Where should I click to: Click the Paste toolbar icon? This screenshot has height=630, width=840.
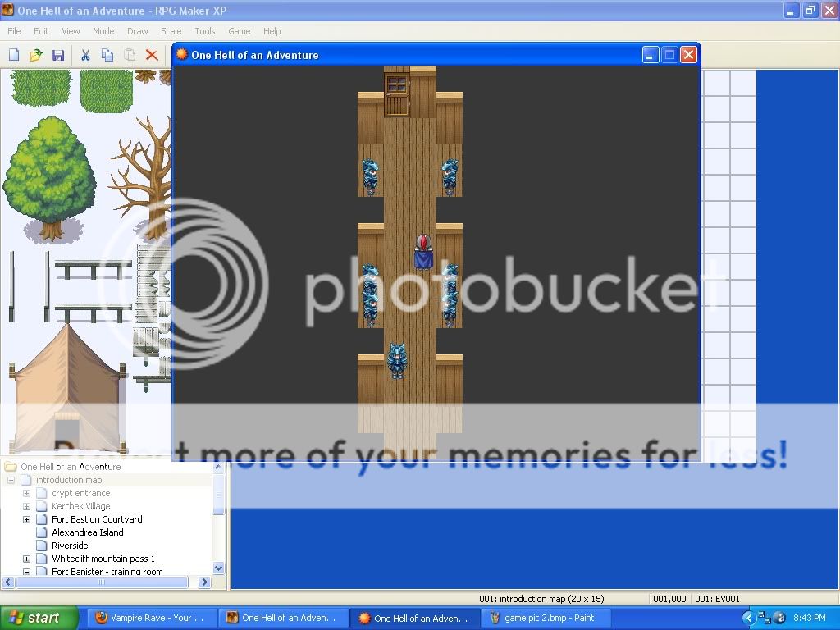point(130,55)
